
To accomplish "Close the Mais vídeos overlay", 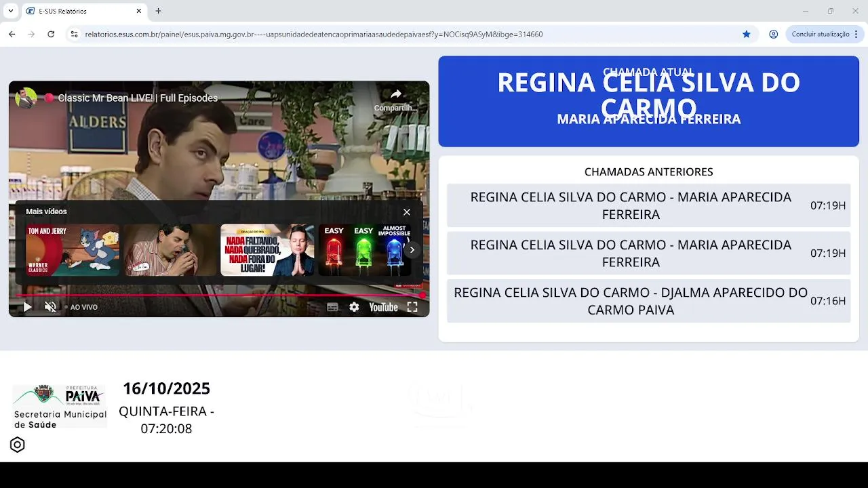I will pyautogui.click(x=407, y=212).
